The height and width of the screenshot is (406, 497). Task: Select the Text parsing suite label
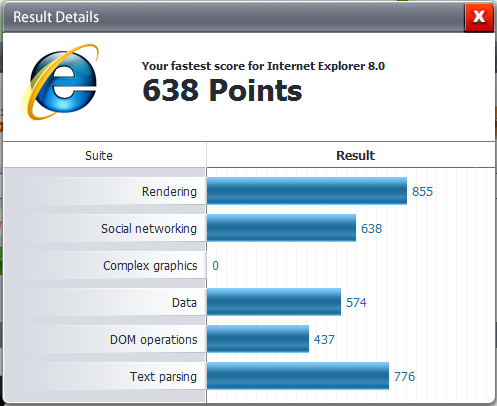(x=163, y=377)
